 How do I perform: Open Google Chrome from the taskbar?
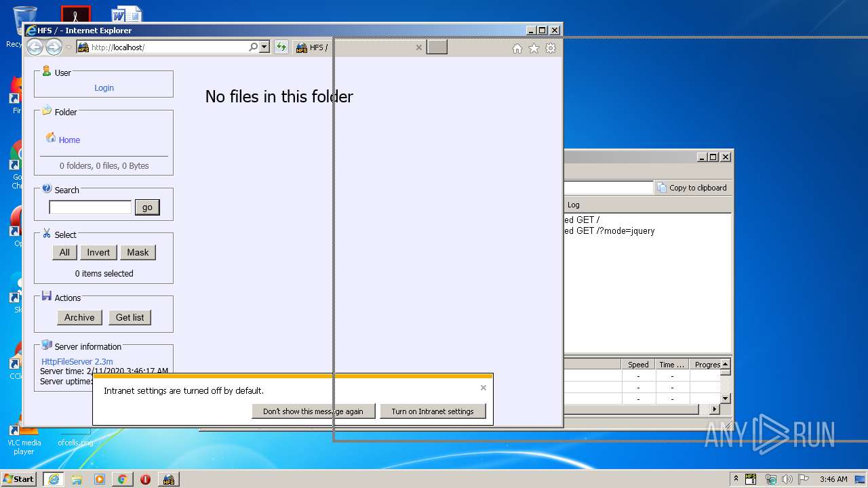[x=122, y=479]
